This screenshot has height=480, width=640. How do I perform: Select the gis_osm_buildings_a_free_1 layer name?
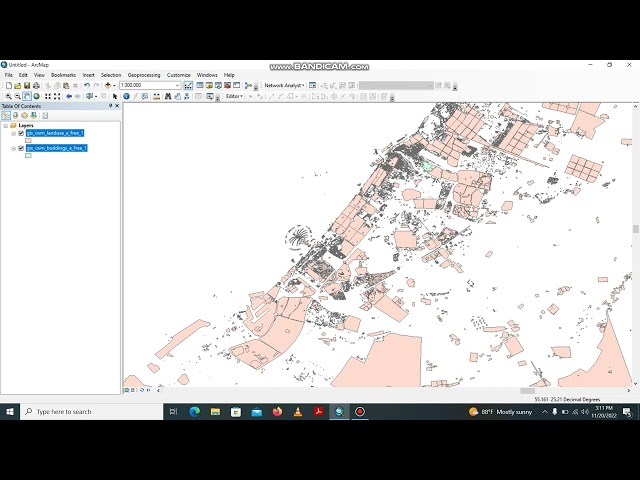[x=57, y=148]
